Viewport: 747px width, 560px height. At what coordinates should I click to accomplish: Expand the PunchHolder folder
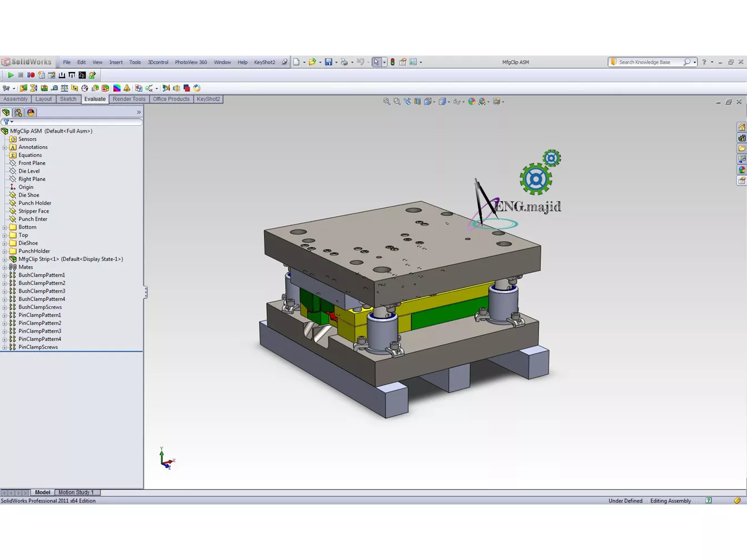(x=4, y=251)
